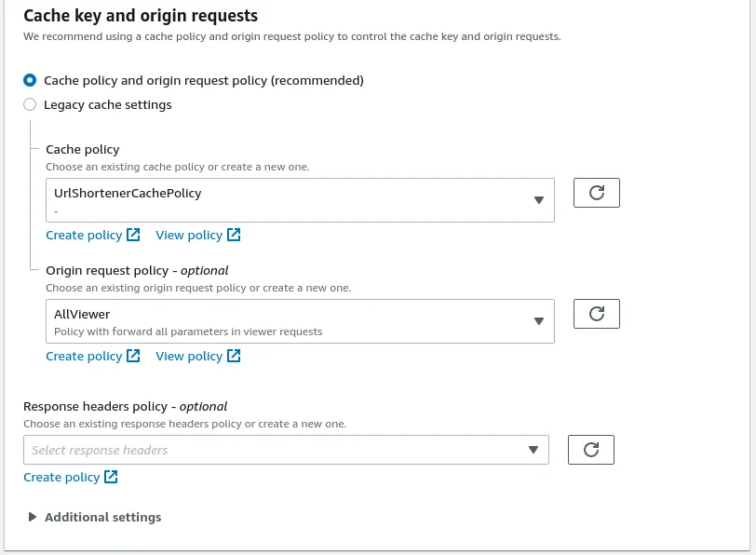Click the Response headers policy dropdown arrow

[533, 450]
